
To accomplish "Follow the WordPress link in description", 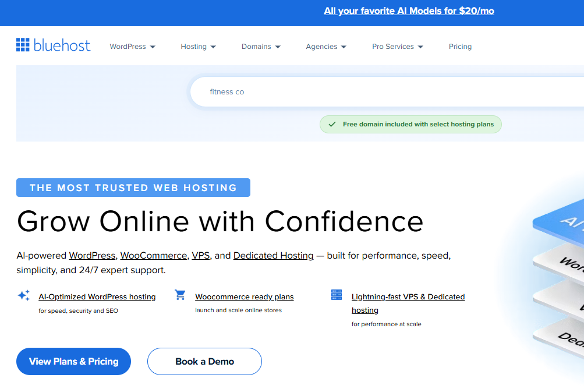I will pyautogui.click(x=93, y=256).
